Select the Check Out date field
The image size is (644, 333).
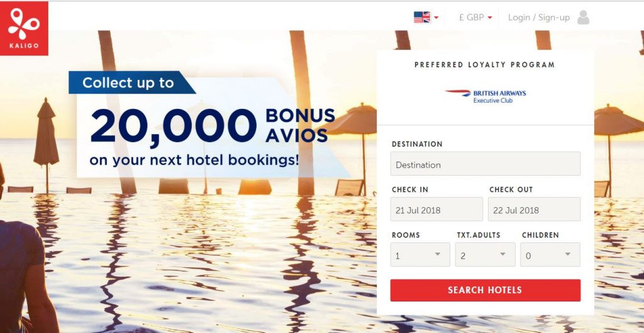pyautogui.click(x=534, y=209)
